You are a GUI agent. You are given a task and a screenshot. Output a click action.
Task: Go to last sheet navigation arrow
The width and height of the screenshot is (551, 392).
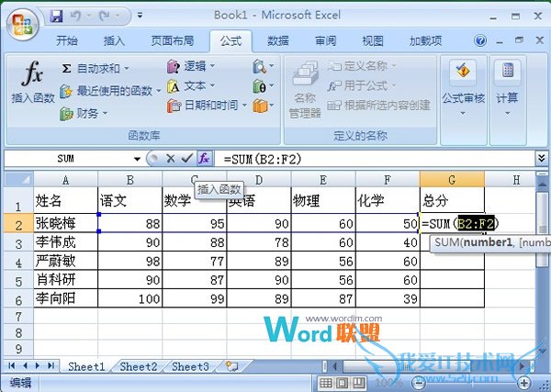click(x=51, y=366)
